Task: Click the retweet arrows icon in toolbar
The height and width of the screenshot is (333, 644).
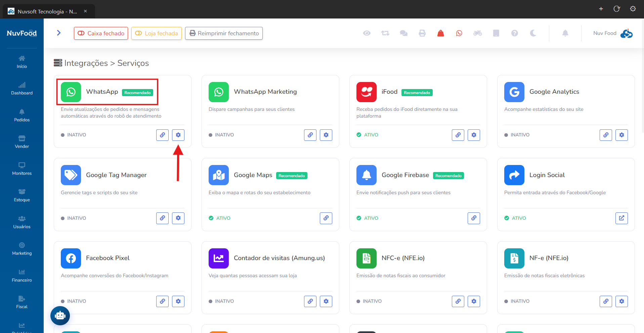Action: tap(385, 33)
